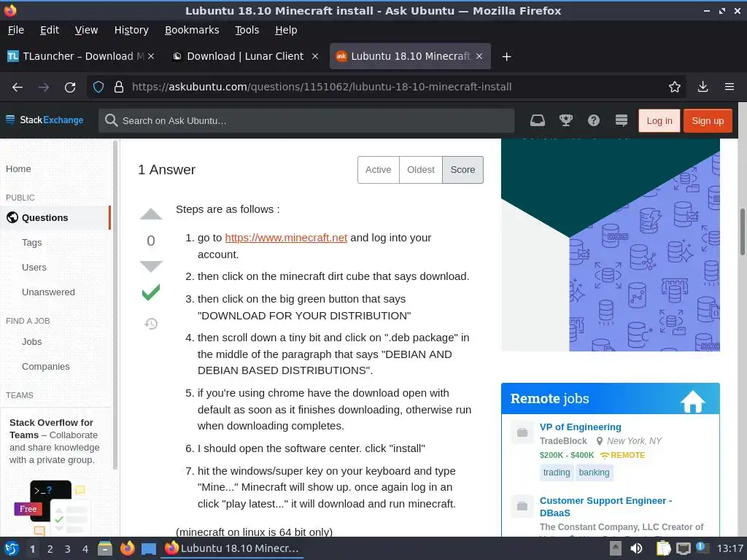Focus the Search on Ask Ubuntu field
747x560 pixels.
tap(306, 121)
